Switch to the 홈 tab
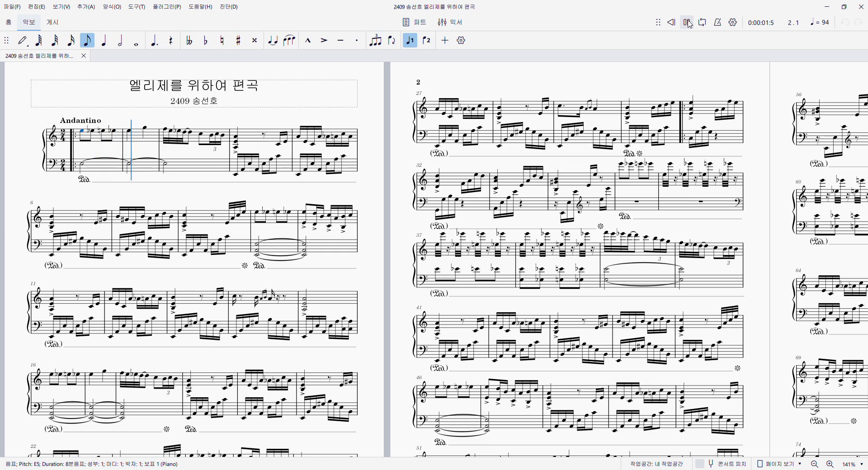 point(9,22)
